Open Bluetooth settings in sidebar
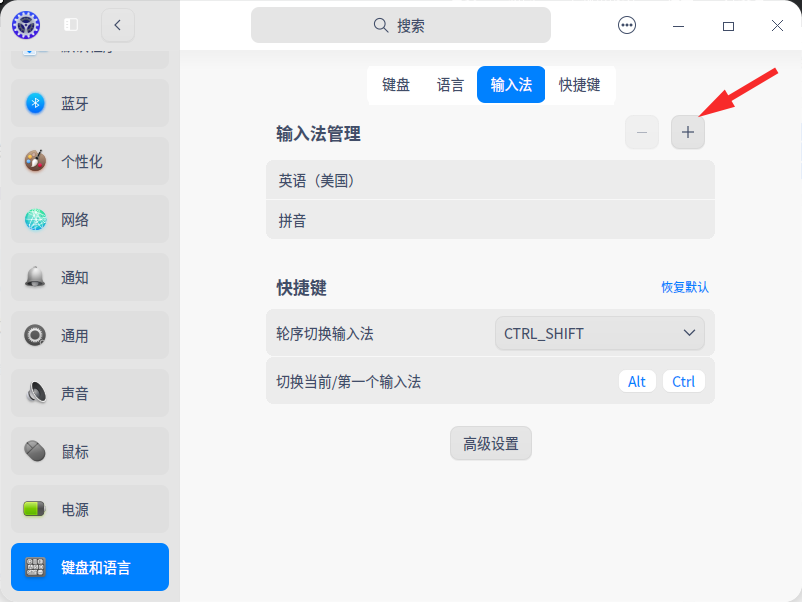 tap(90, 103)
